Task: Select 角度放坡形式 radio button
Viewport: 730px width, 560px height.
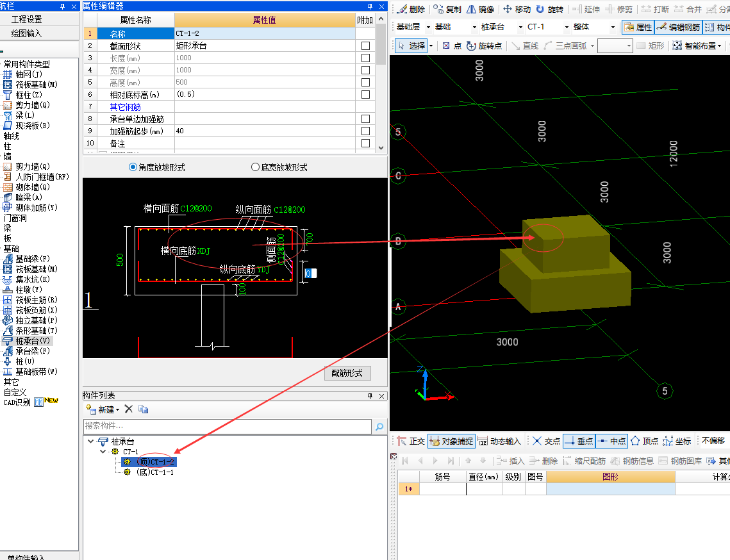Action: (x=133, y=167)
